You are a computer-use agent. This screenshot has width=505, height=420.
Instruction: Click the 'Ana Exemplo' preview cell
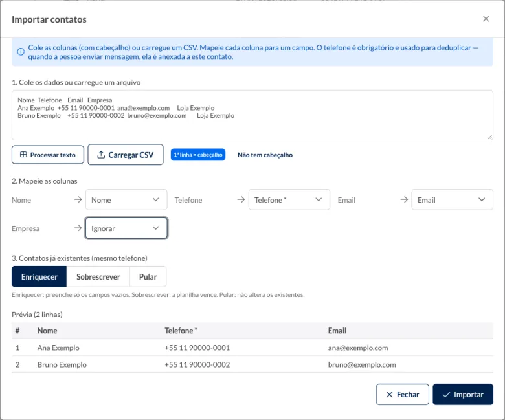pyautogui.click(x=58, y=348)
